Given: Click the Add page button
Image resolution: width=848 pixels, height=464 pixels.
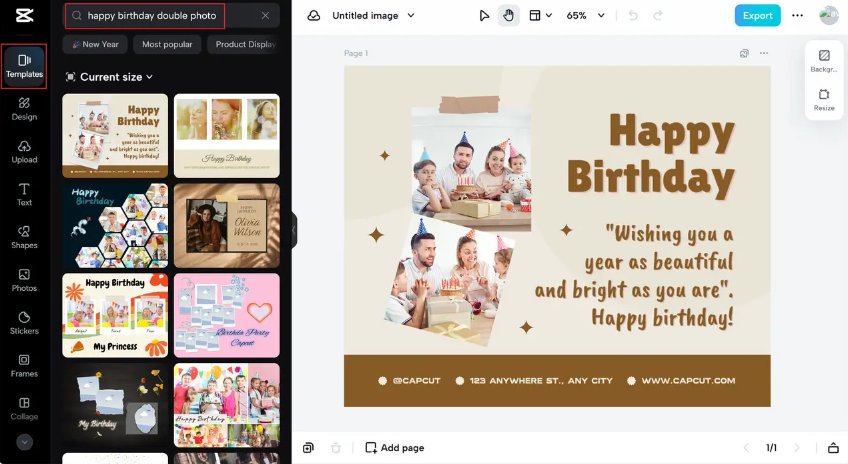Looking at the screenshot, I should tap(395, 447).
